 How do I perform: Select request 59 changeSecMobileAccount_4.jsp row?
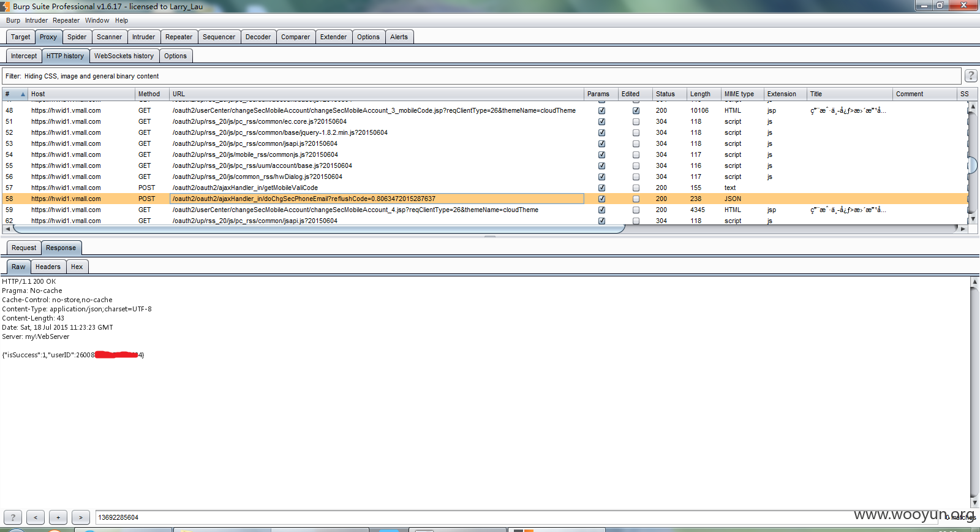click(484, 210)
